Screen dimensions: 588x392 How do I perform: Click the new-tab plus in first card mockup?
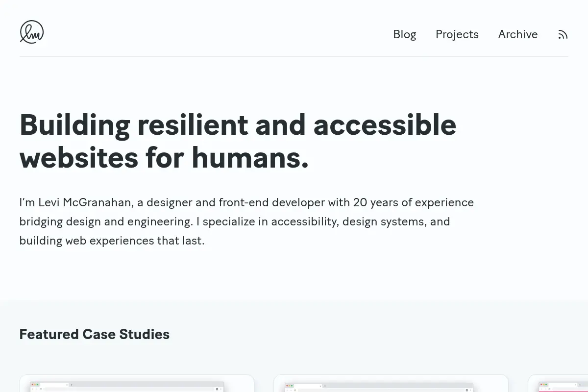(72, 385)
